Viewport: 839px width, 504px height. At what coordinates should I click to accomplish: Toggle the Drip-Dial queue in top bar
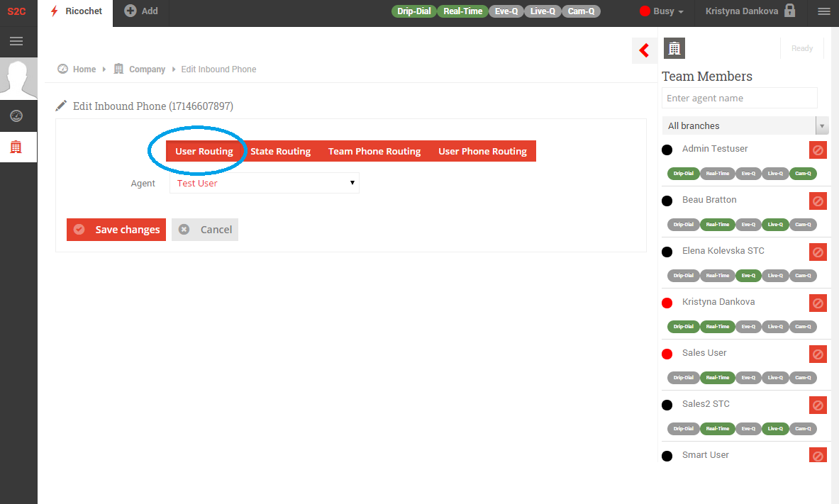point(414,11)
